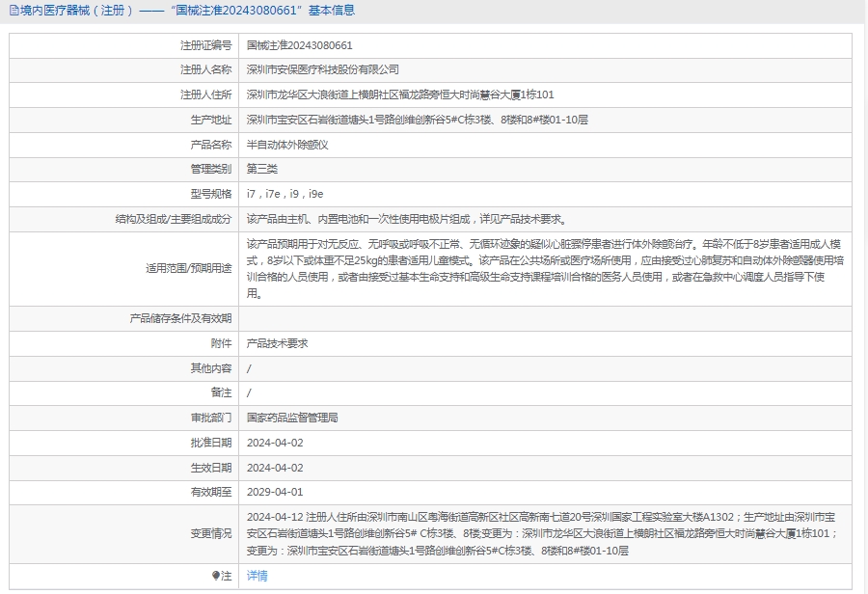Click the bullet icon beside 注

[216, 576]
